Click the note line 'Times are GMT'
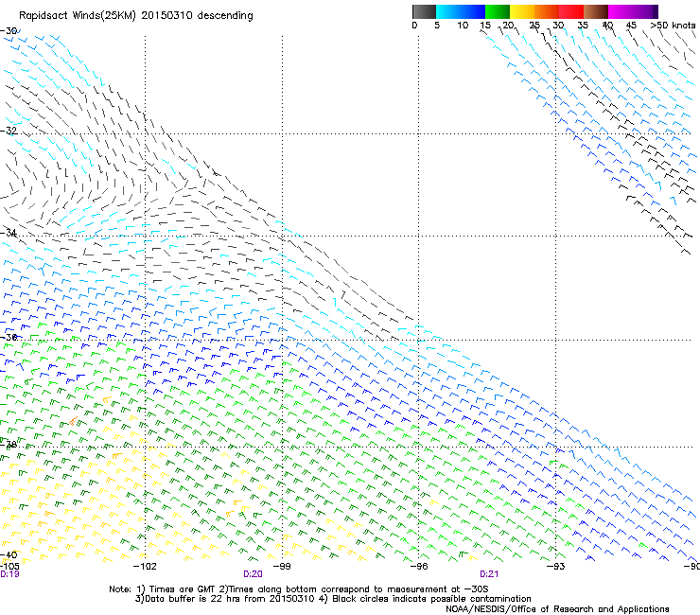 tap(184, 589)
